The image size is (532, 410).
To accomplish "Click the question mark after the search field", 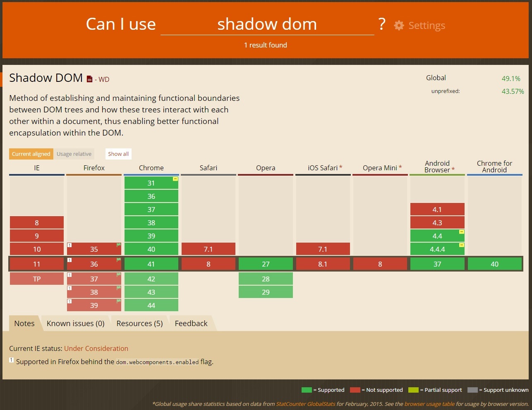I will (x=381, y=24).
